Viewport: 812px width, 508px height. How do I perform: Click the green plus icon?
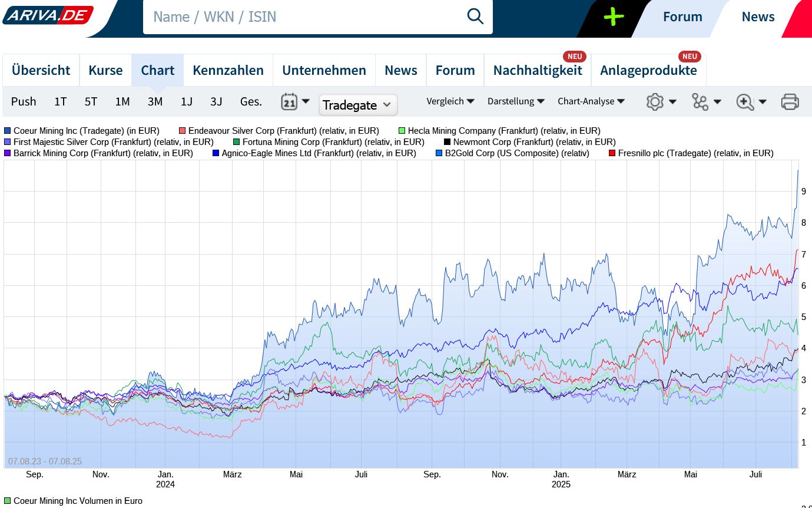point(614,17)
